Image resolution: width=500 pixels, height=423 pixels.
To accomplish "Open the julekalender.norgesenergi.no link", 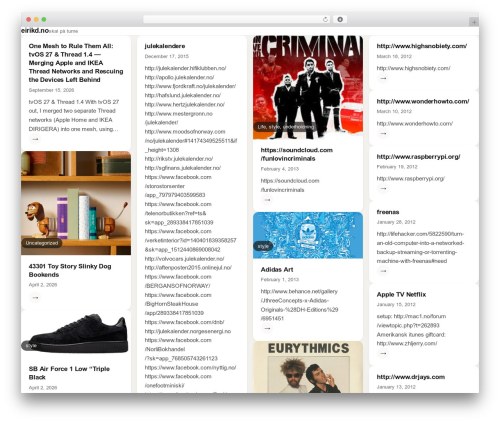I will coord(188,331).
